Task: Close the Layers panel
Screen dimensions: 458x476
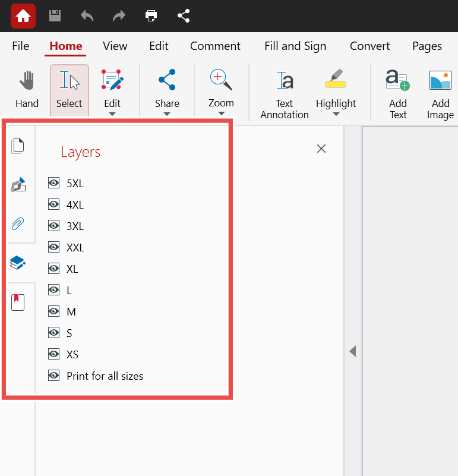Action: pyautogui.click(x=321, y=149)
